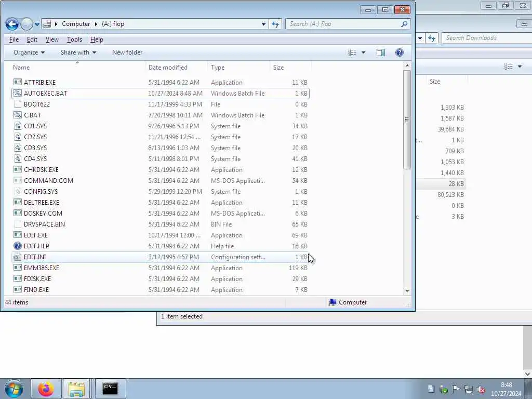Select the DRVSPACE.BIN file icon
This screenshot has height=399, width=532.
click(x=18, y=224)
